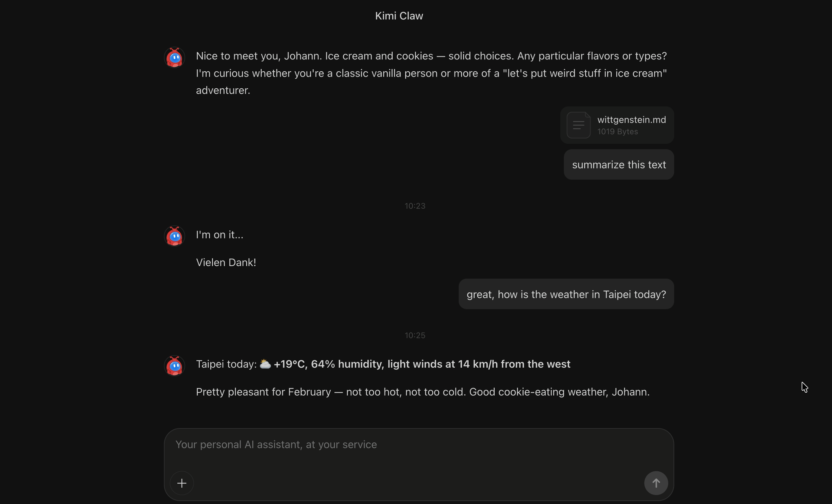Click the cloud weather emoji in Taipei reply
832x504 pixels.
265,364
